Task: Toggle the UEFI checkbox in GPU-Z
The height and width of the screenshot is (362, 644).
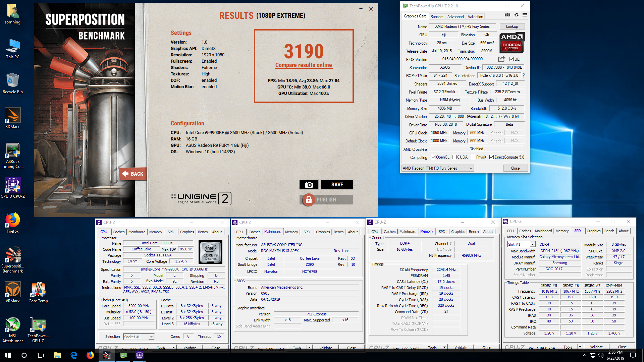Action: tap(512, 59)
